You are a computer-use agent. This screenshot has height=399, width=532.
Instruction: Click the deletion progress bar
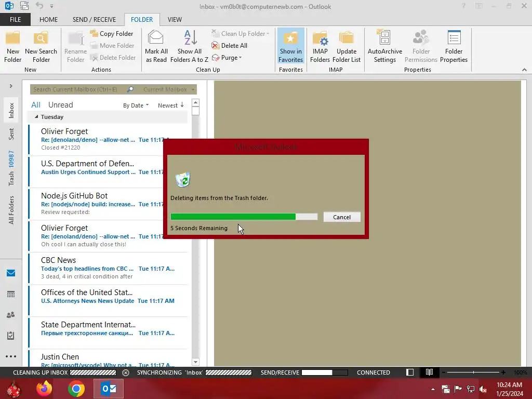[244, 217]
